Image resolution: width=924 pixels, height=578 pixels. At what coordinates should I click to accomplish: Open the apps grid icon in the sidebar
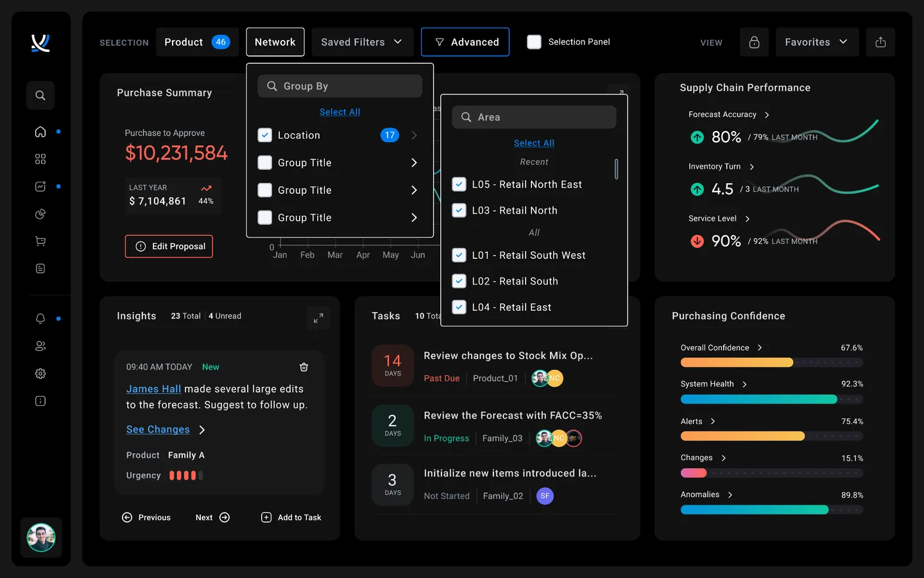(40, 159)
